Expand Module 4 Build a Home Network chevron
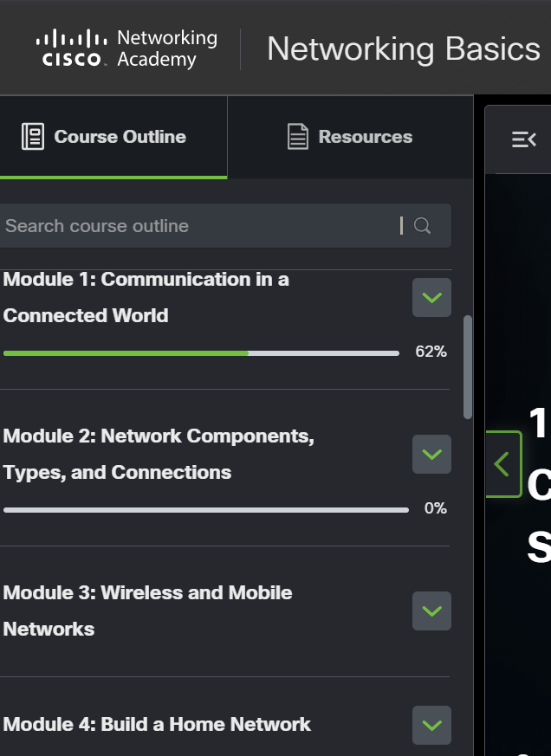 pyautogui.click(x=431, y=725)
